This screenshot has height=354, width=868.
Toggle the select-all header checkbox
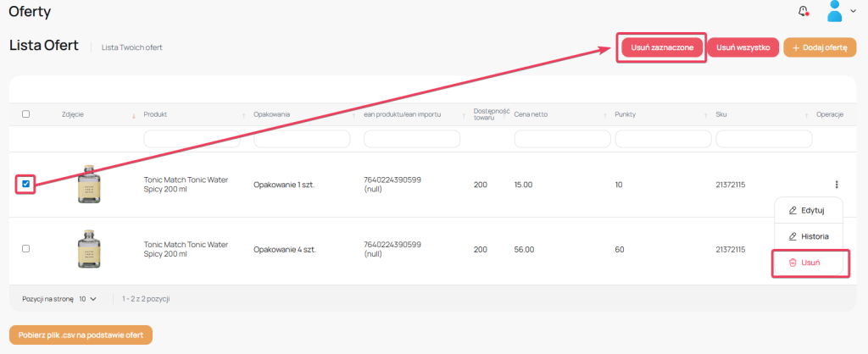[25, 114]
